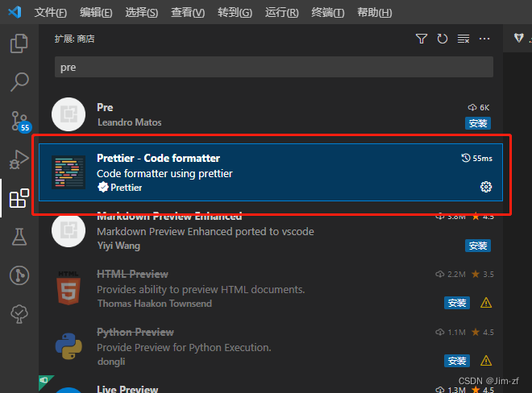Select the Pre extension title
The height and width of the screenshot is (393, 532).
coord(105,107)
